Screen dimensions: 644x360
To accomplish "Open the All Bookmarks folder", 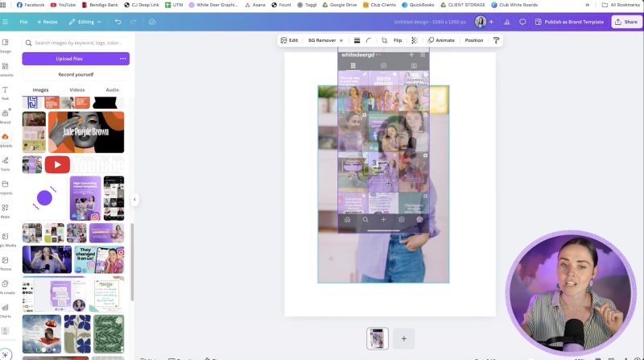I will (621, 5).
